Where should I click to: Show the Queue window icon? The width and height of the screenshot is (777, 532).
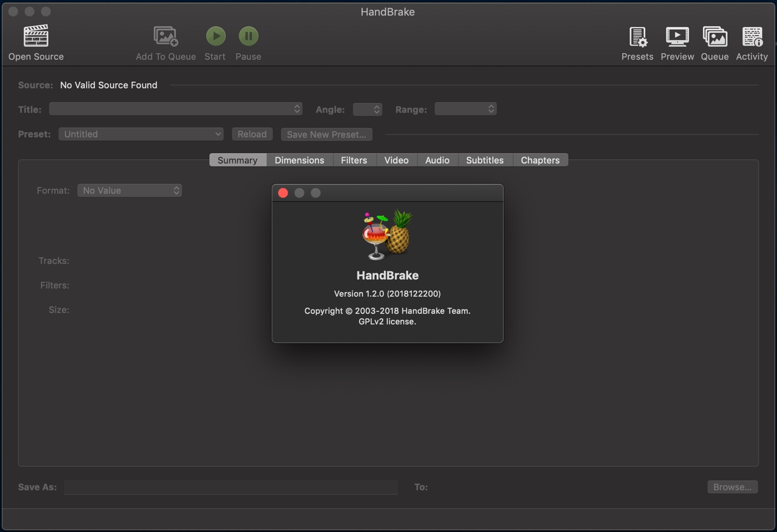[x=715, y=37]
